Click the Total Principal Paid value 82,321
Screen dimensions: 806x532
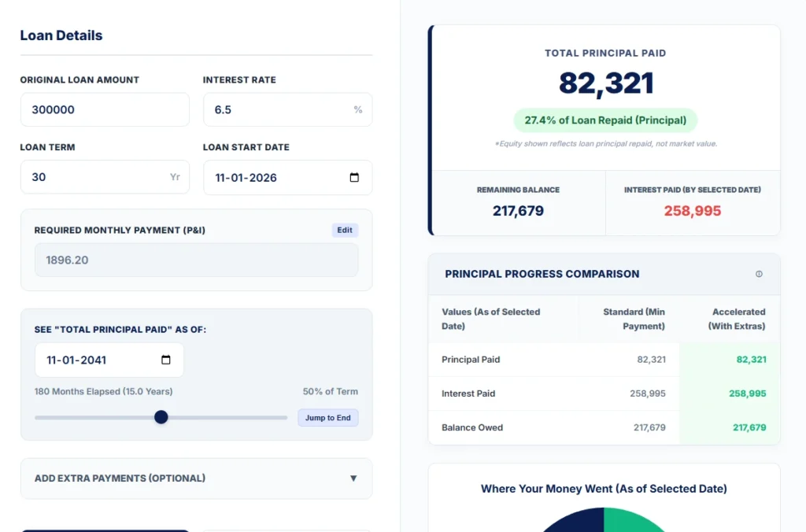point(604,83)
